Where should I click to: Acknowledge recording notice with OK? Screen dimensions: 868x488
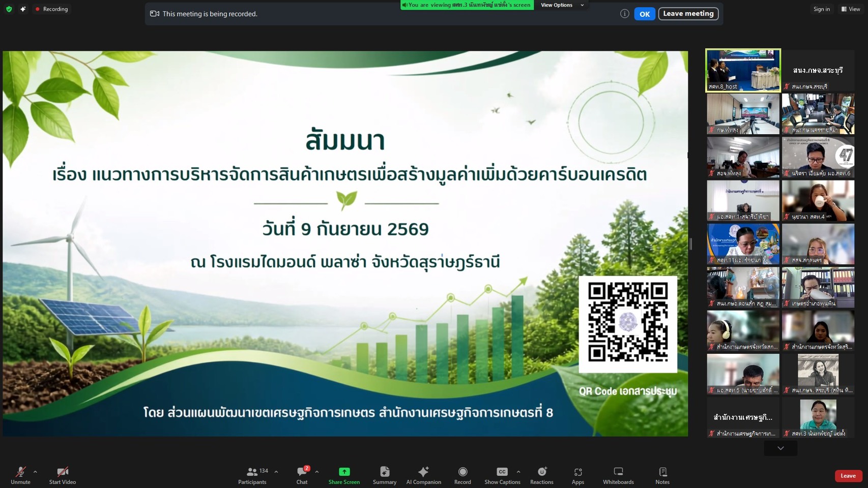[x=644, y=14]
